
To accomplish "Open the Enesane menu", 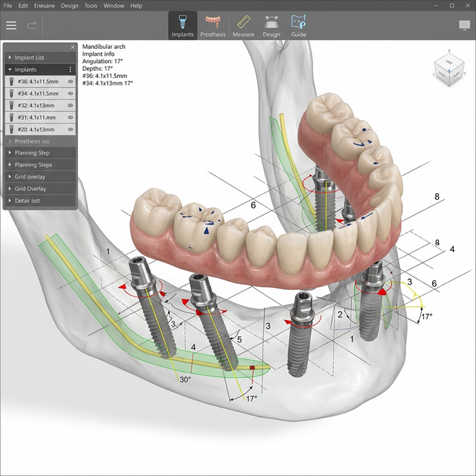I will pos(45,6).
